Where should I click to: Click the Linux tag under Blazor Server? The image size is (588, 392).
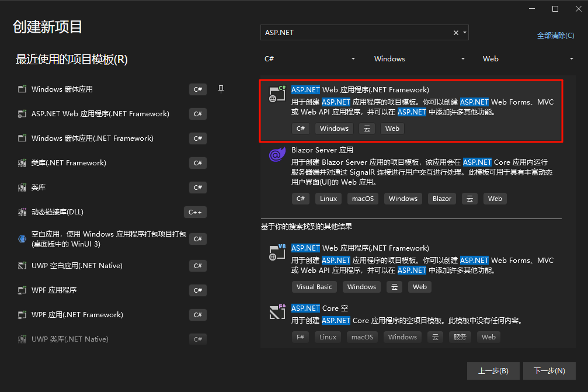pos(328,199)
